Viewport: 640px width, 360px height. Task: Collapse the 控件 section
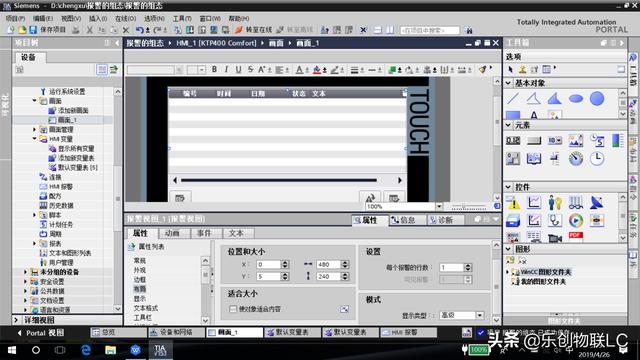click(508, 187)
